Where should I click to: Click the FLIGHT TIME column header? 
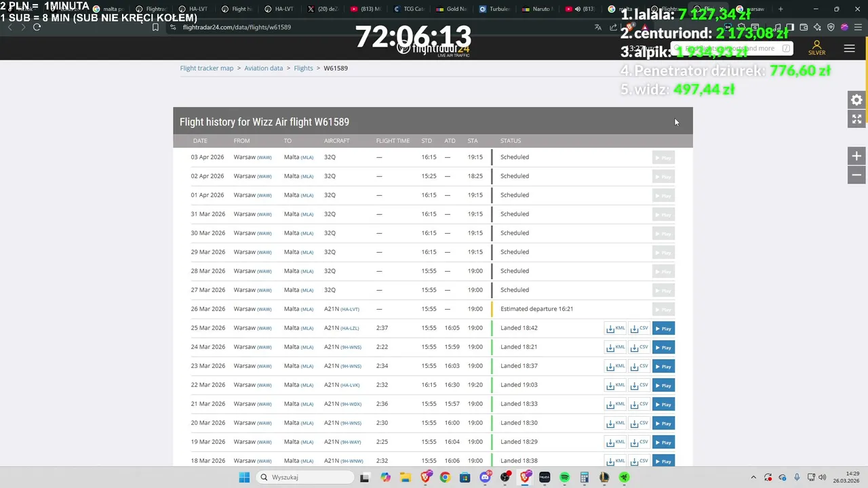(393, 141)
